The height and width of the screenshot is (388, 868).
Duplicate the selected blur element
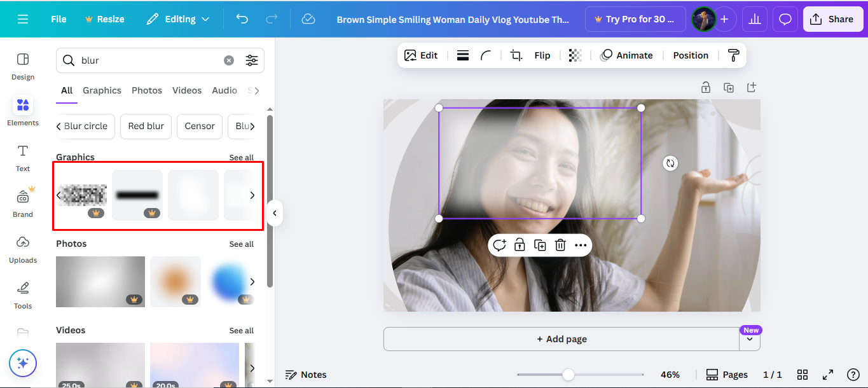coord(539,245)
